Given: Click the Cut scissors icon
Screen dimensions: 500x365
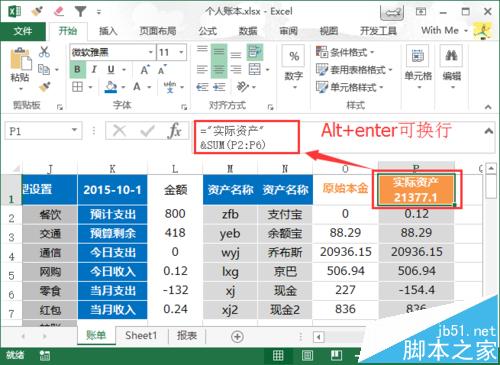Looking at the screenshot, I should [x=44, y=52].
